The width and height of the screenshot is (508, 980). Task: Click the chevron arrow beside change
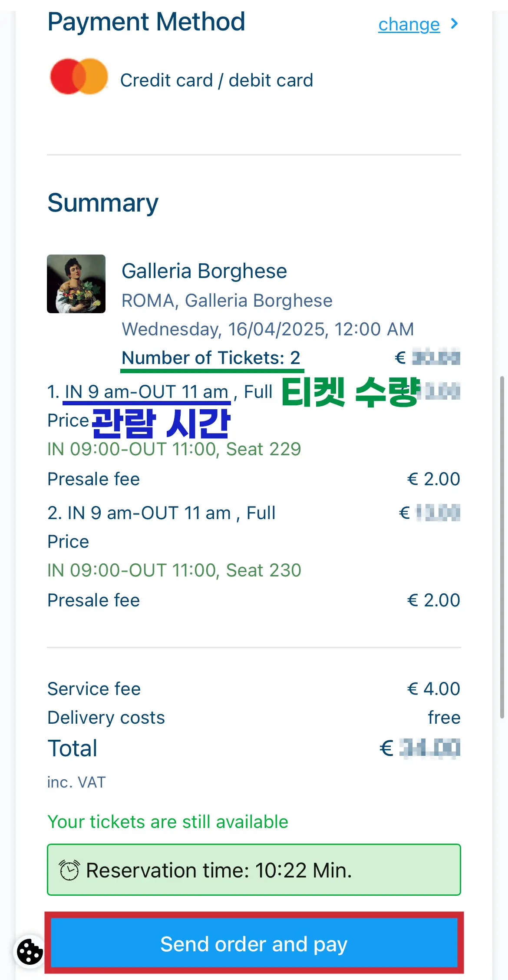[x=454, y=24]
